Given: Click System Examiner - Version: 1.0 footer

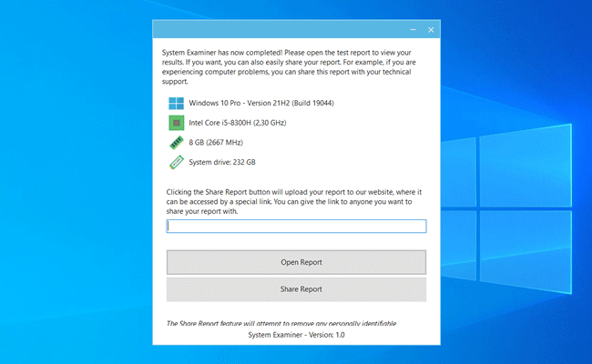Looking at the screenshot, I should point(296,335).
